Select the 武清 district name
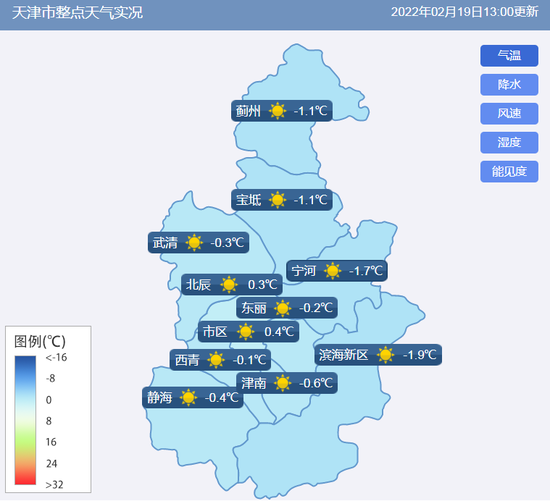Screen dimensions: 550x501 tap(165, 243)
